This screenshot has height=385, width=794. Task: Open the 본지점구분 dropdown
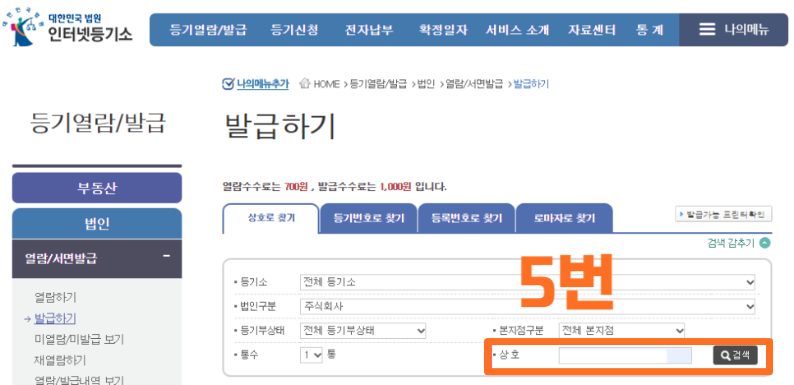tap(622, 331)
